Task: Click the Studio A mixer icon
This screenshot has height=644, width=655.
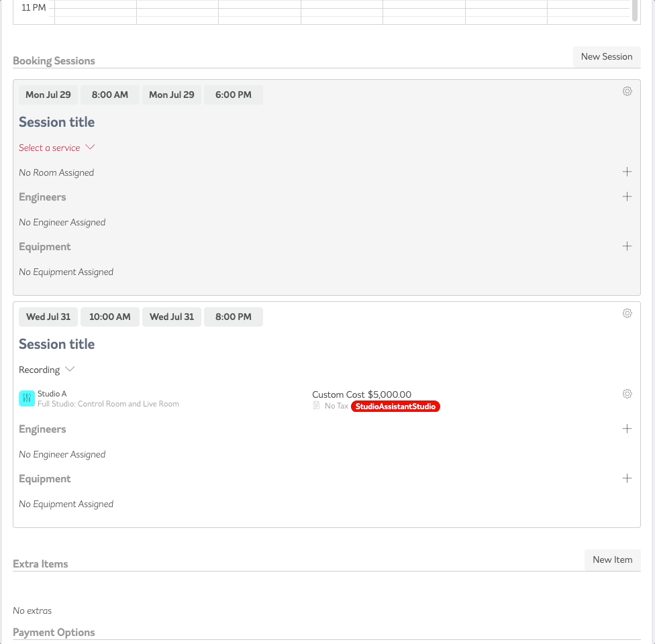Action: (x=26, y=398)
